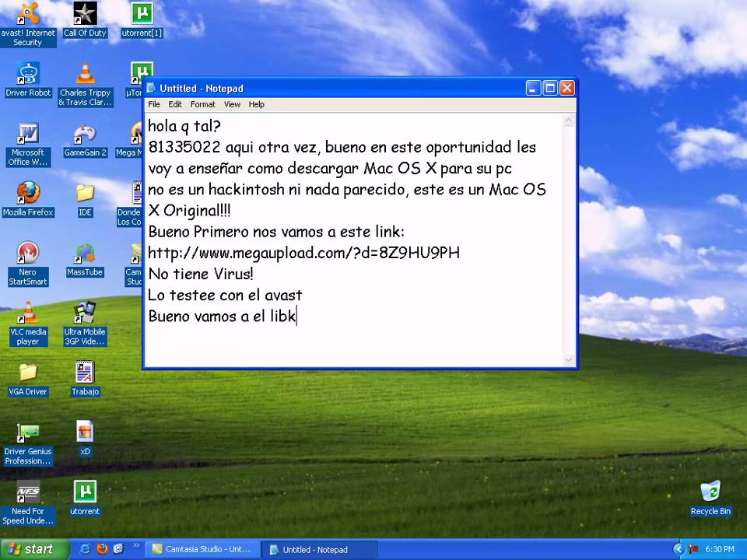
Task: Select the Need For Speed Underground icon
Action: pos(28,503)
